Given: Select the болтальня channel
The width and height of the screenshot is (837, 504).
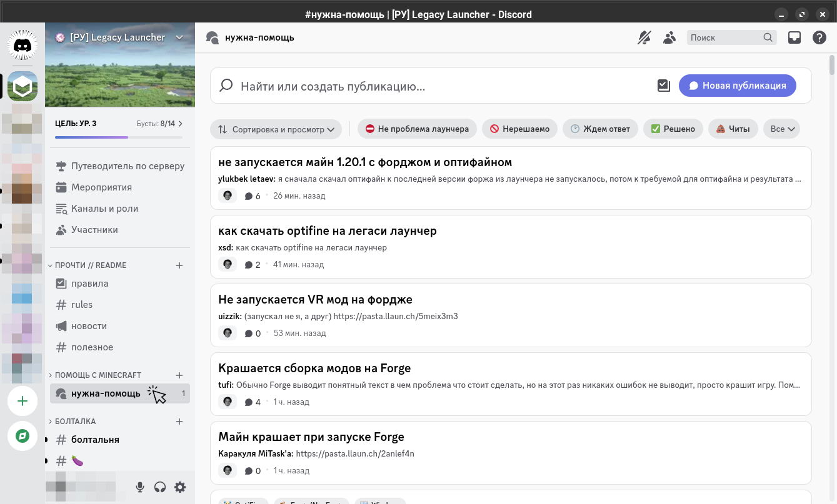Looking at the screenshot, I should pyautogui.click(x=95, y=440).
